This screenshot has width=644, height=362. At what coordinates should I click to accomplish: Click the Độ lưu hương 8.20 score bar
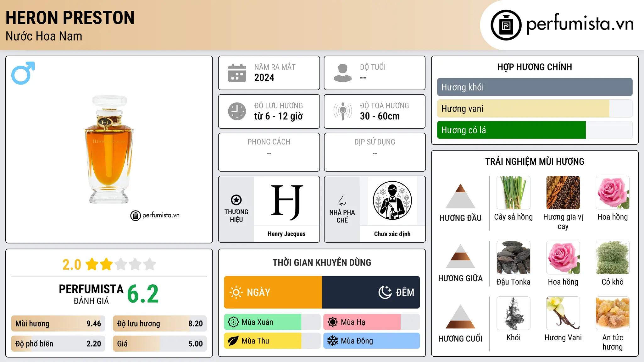pos(160,324)
